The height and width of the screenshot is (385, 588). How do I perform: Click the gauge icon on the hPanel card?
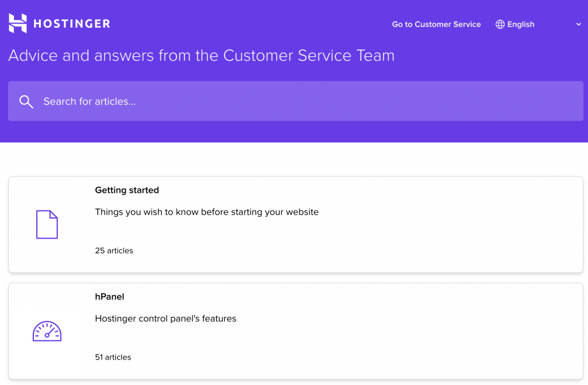tap(47, 330)
